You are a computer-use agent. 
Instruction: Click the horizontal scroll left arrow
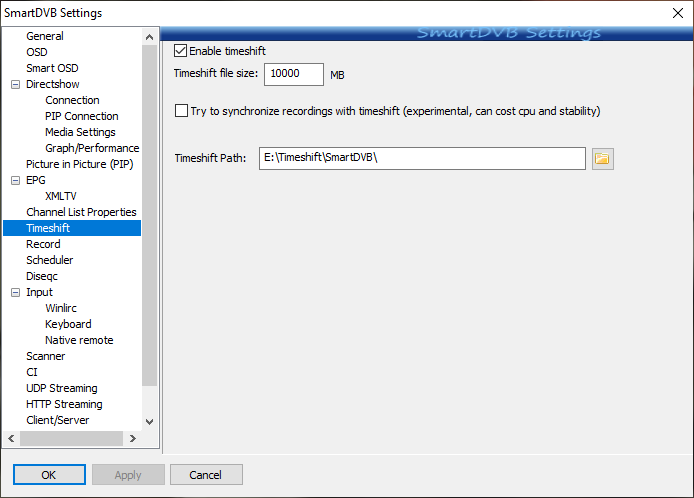click(x=12, y=438)
